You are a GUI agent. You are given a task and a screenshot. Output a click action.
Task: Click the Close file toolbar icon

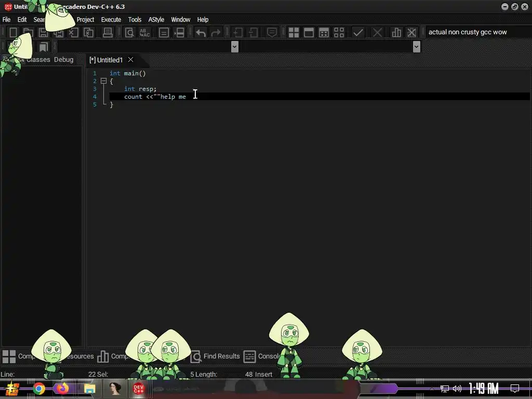pyautogui.click(x=73, y=33)
